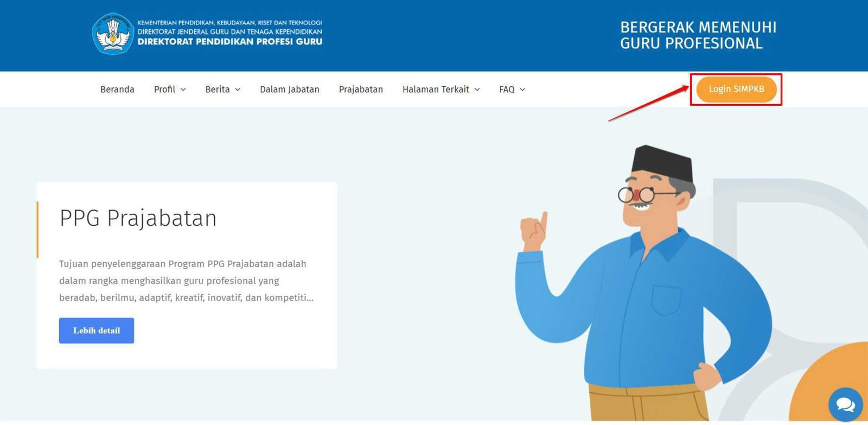Go to Beranda home page

pyautogui.click(x=117, y=90)
